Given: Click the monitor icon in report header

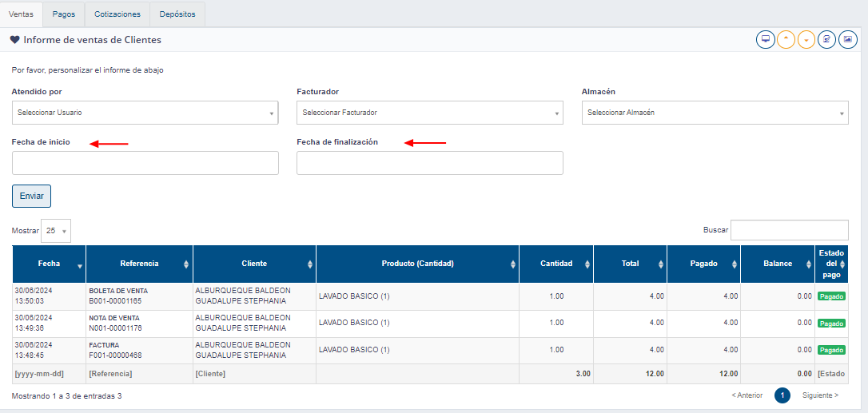Looking at the screenshot, I should [765, 39].
